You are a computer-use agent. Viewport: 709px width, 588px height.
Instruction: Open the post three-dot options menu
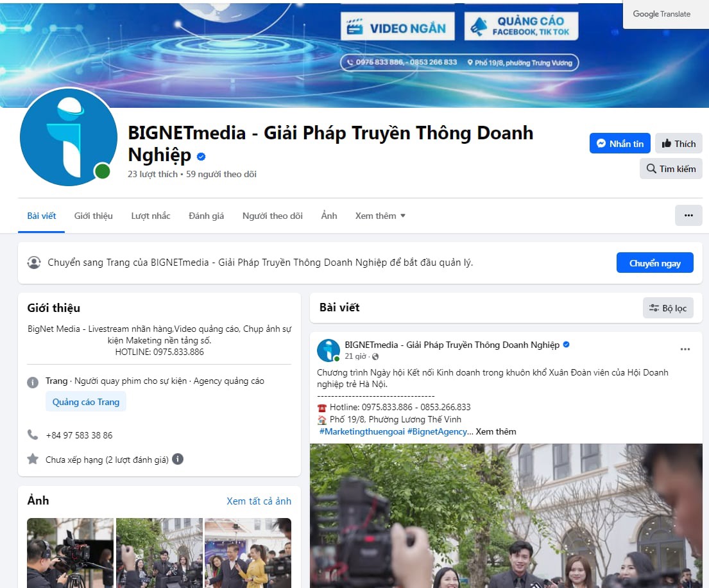click(x=685, y=349)
